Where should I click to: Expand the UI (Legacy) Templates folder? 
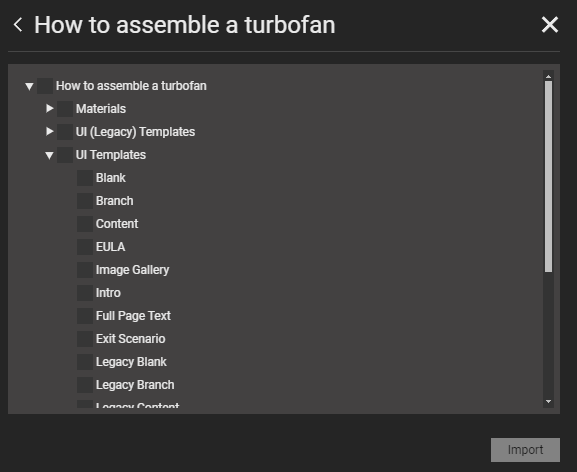(x=50, y=132)
